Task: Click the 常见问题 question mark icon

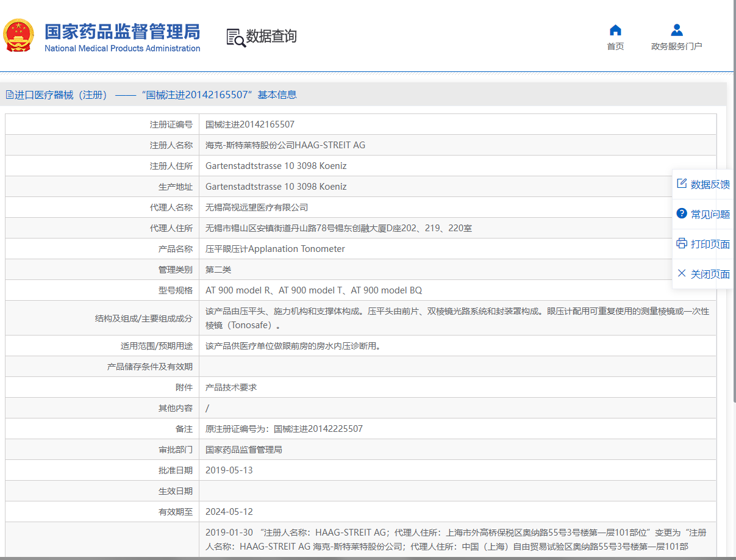Action: (682, 214)
